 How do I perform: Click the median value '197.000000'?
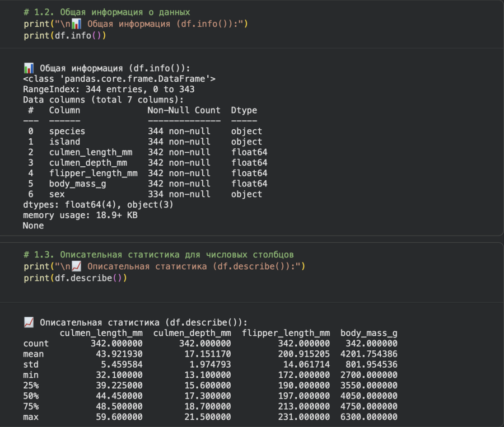304,396
